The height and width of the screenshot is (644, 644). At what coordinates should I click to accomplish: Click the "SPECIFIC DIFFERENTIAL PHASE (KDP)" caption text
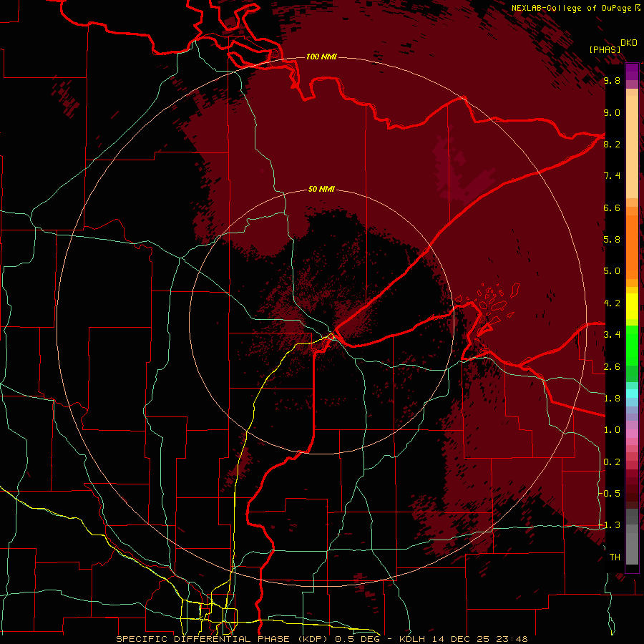pos(224,639)
